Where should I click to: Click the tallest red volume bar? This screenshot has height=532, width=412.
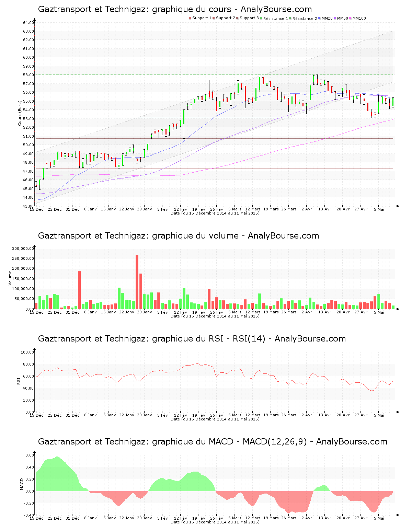pos(137,281)
